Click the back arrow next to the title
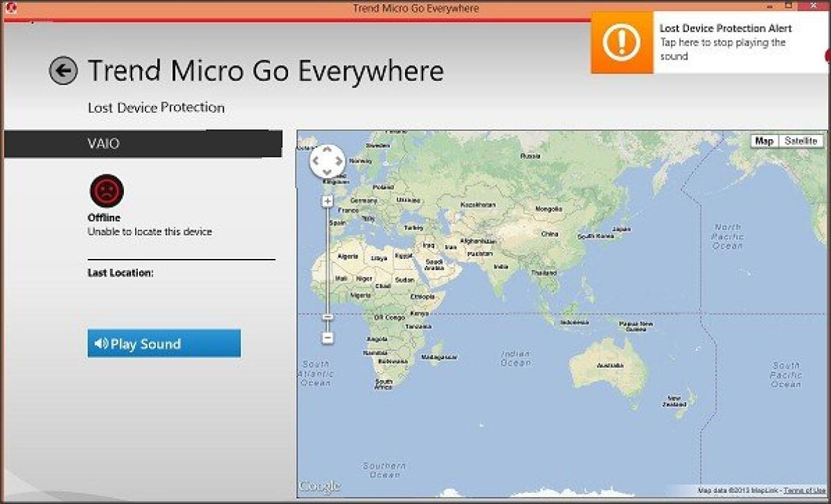Image resolution: width=831 pixels, height=504 pixels. [x=64, y=69]
